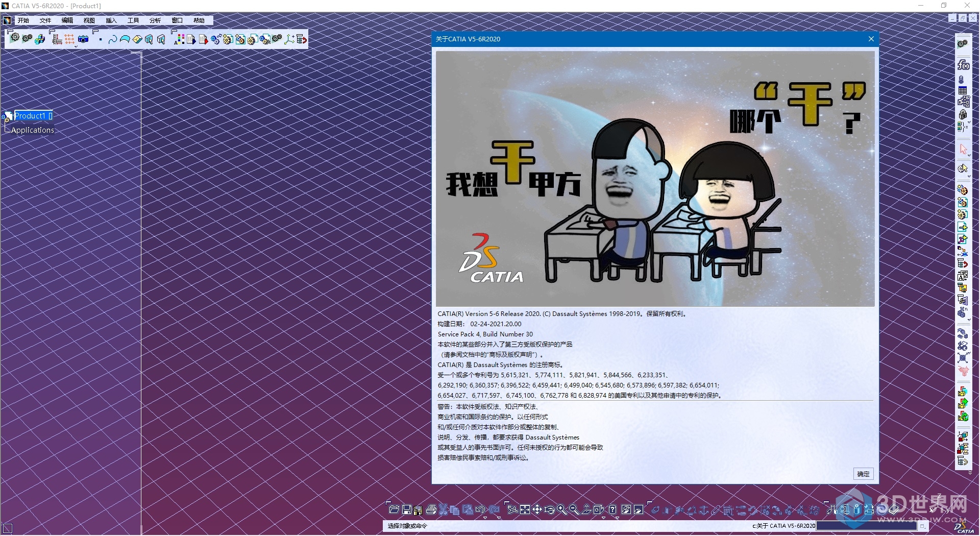Screen dimensions: 980x536
Task: Expand dropdown arrow under orange pattern icon
Action: point(76,46)
